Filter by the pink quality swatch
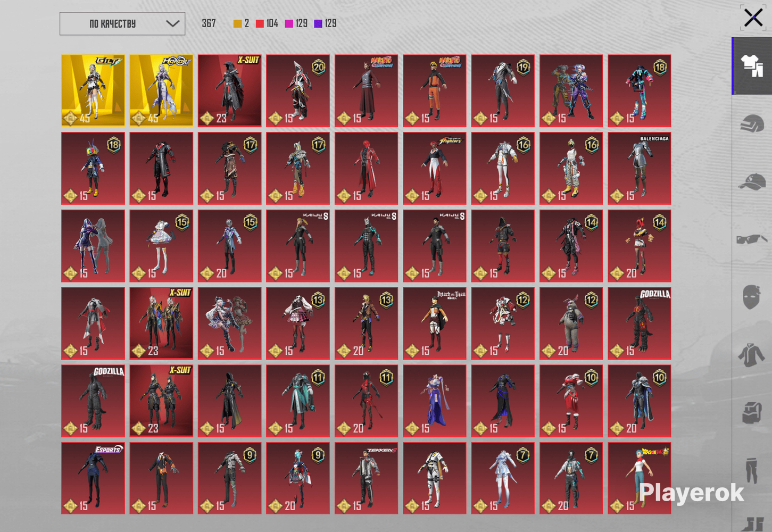 (x=289, y=23)
